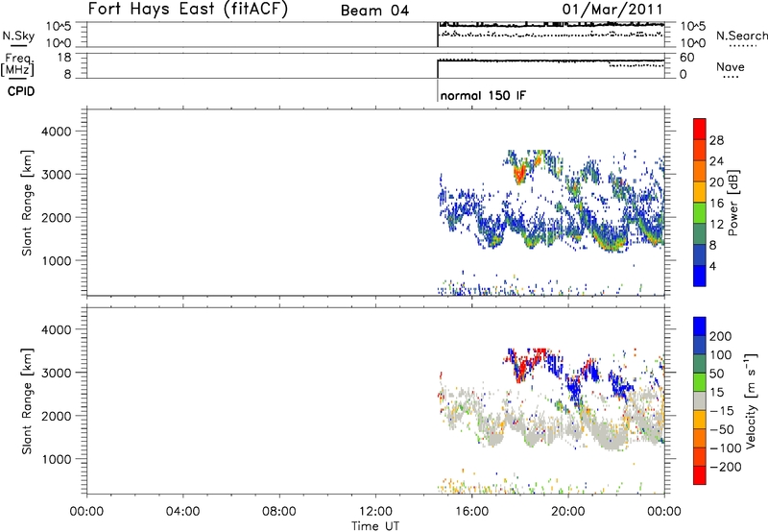The height and width of the screenshot is (532, 768).
Task: Click the 'Freq. [MHz]' axis label
Action: (x=17, y=64)
